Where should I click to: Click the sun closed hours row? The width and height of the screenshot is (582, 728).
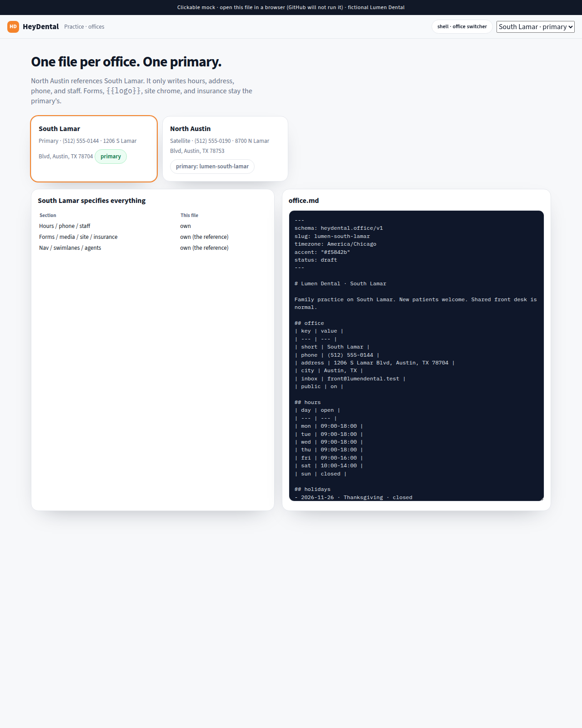coord(321,474)
